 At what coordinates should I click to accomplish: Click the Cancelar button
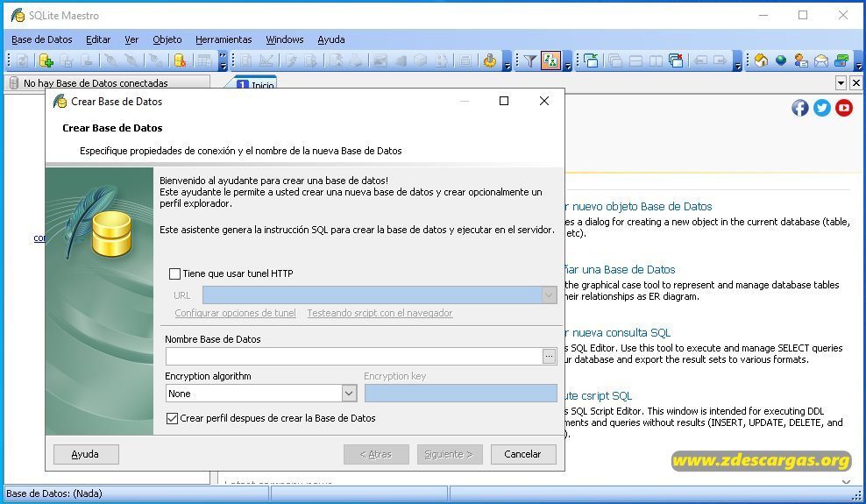pos(523,454)
